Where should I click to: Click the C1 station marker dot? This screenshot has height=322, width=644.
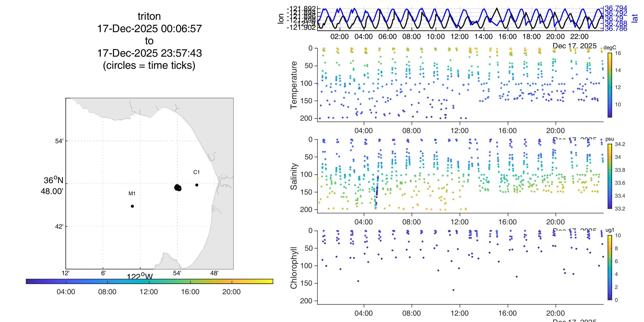point(197,185)
